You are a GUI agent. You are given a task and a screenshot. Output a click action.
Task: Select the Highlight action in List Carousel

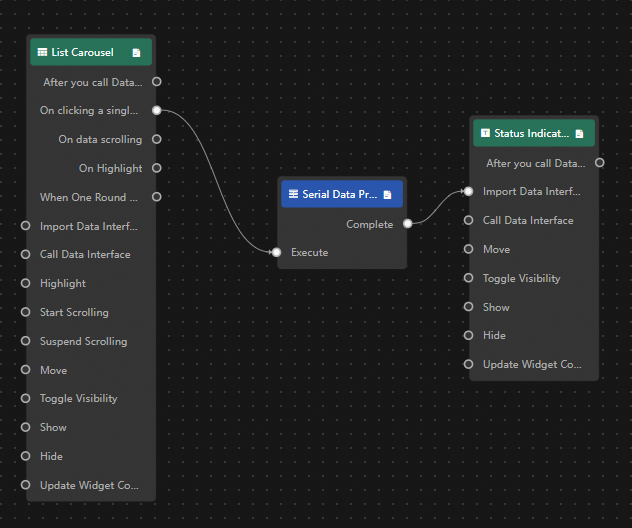pos(62,284)
